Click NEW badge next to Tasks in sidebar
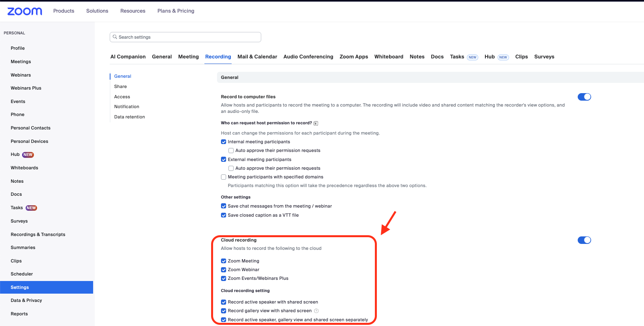 31,208
